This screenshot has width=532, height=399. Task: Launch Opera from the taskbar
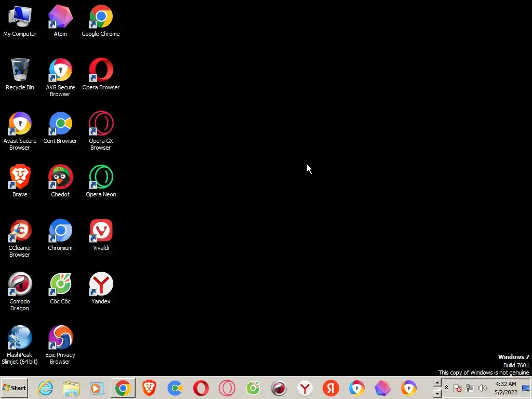(201, 388)
